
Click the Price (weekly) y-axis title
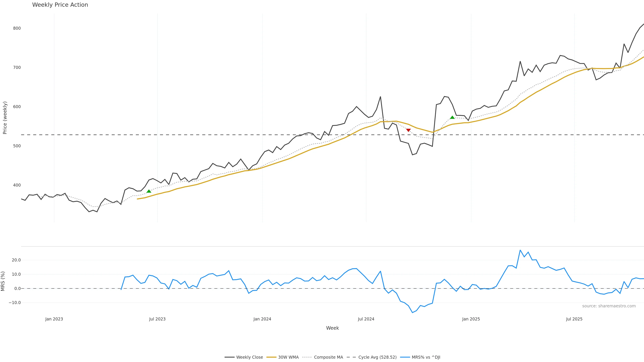5,118
